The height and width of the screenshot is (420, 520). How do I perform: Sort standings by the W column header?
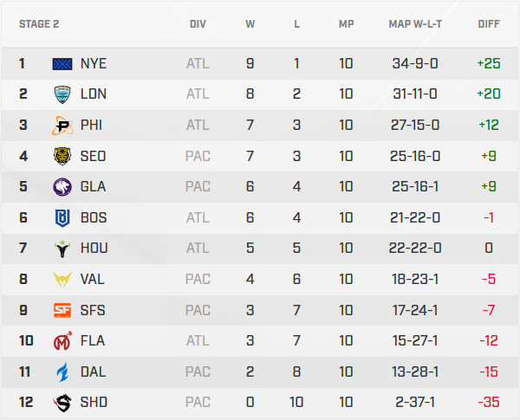250,24
